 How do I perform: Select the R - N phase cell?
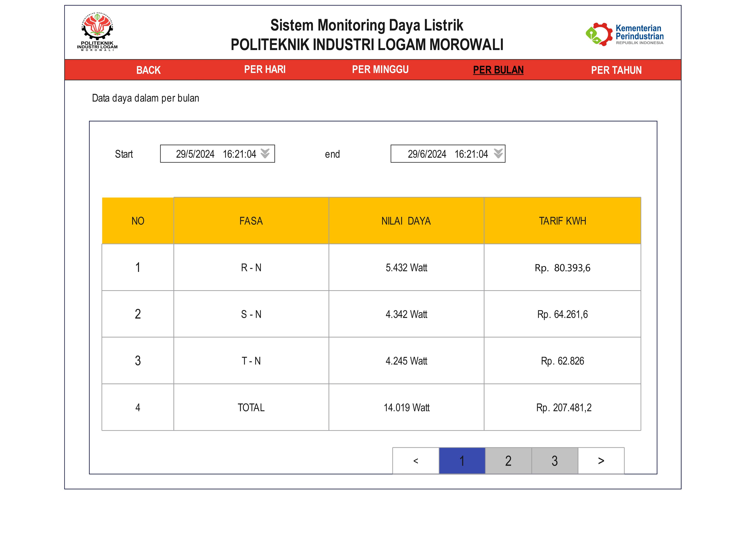tap(251, 268)
